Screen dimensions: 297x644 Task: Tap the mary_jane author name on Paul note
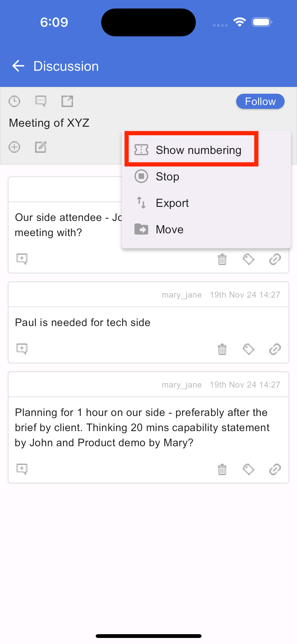coord(182,295)
